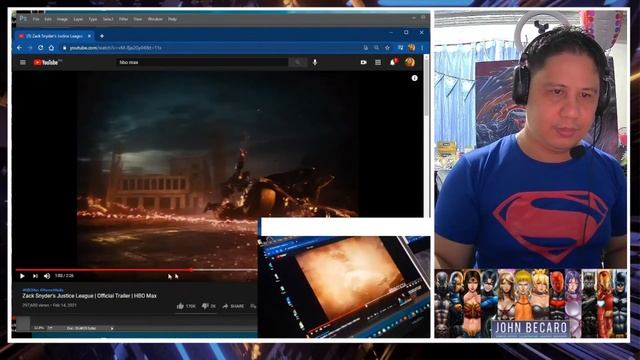Click the video title 'Zack Snyder's Justice League'

[x=89, y=296]
